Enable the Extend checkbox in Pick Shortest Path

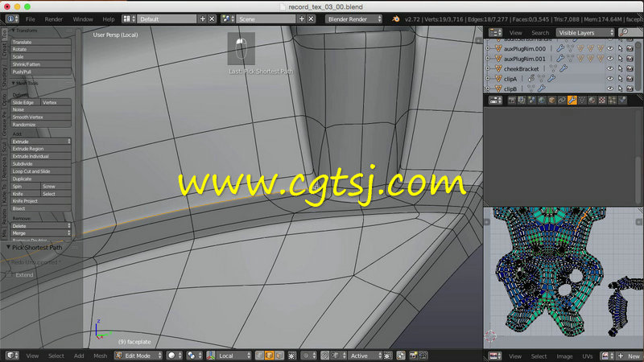coord(9,274)
